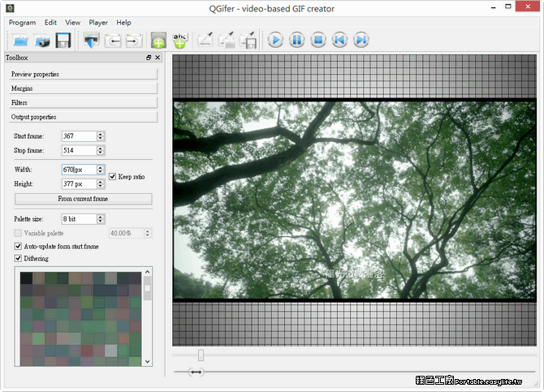Open the Program menu
This screenshot has height=392, width=544.
pos(22,23)
